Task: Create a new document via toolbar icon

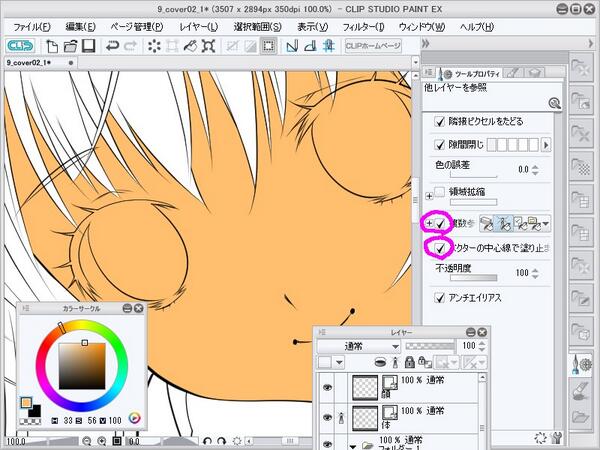Action: [52, 46]
